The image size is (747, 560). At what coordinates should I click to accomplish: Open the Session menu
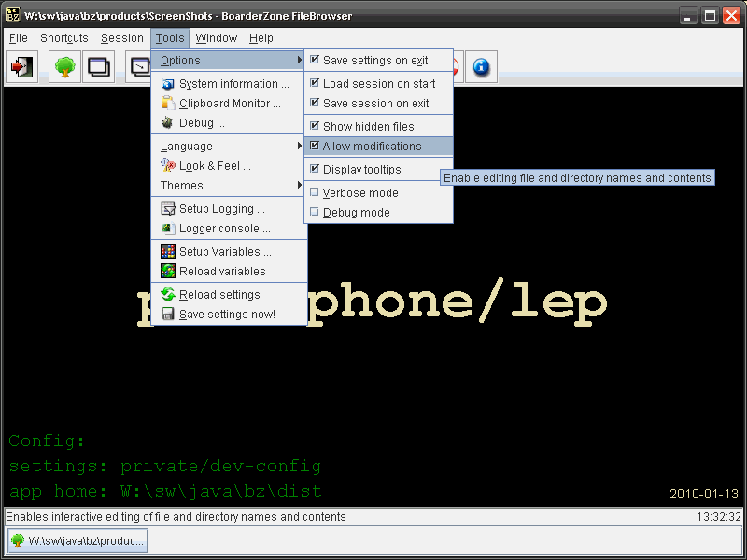pos(122,38)
